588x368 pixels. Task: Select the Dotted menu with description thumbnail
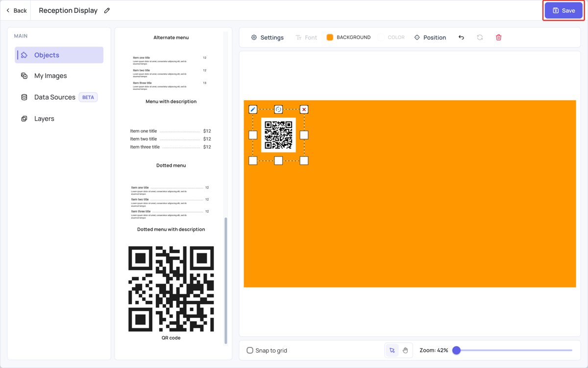(171, 202)
